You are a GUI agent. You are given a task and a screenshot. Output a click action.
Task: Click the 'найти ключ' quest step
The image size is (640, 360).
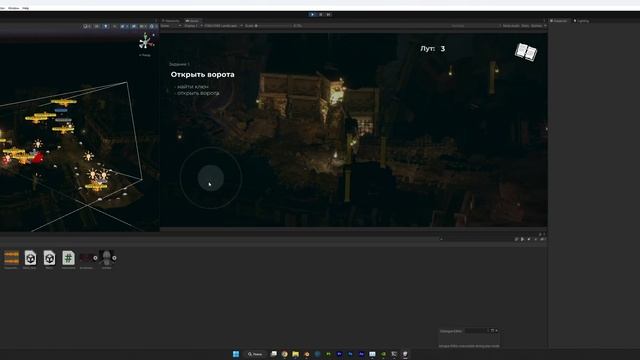[x=193, y=87]
